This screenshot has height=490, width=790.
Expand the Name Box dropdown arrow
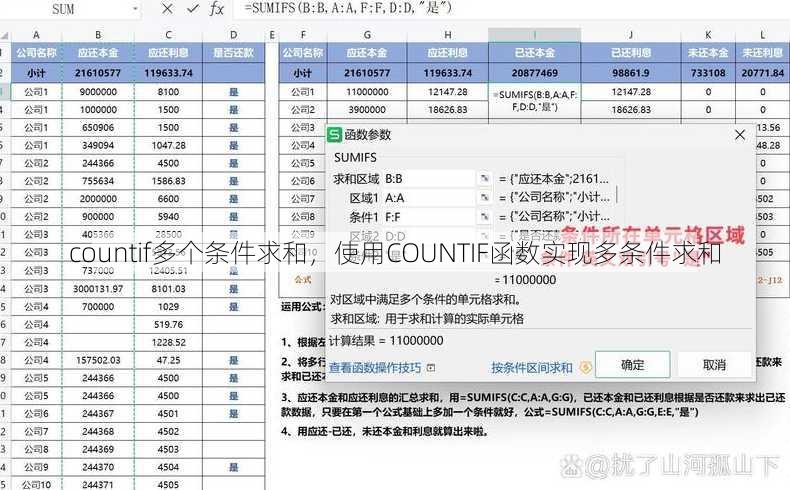tap(135, 9)
